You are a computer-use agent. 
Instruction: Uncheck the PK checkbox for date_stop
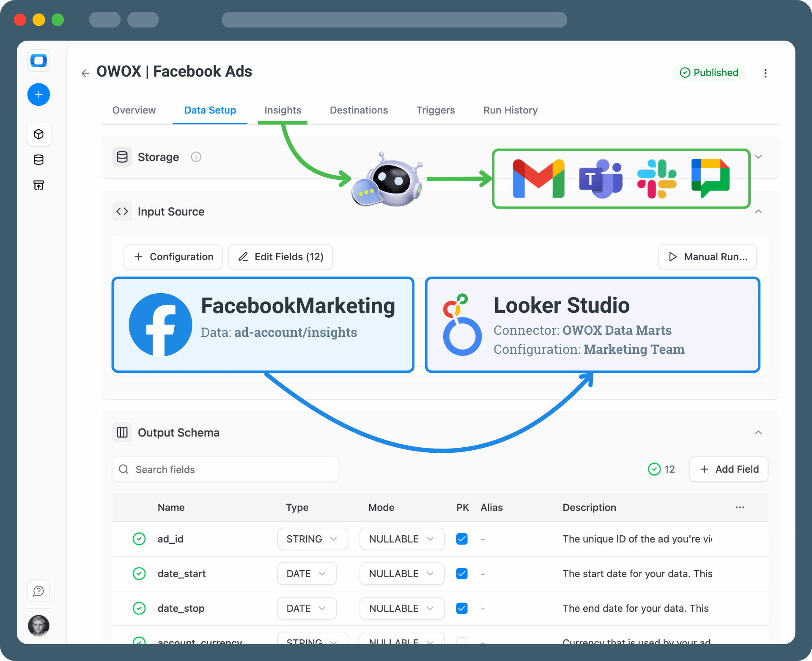click(x=462, y=608)
